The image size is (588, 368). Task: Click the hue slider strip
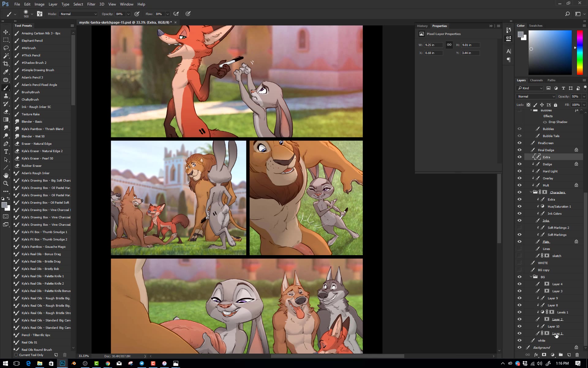click(x=580, y=52)
